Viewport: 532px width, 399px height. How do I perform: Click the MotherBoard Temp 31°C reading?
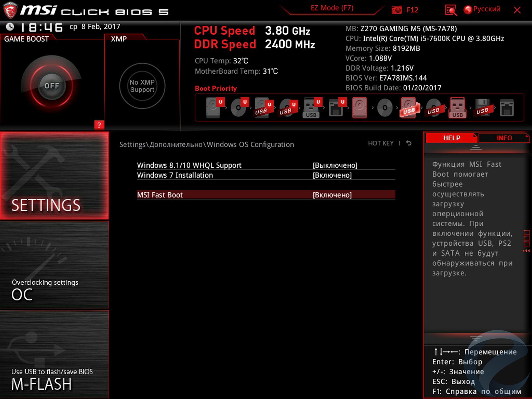[236, 71]
